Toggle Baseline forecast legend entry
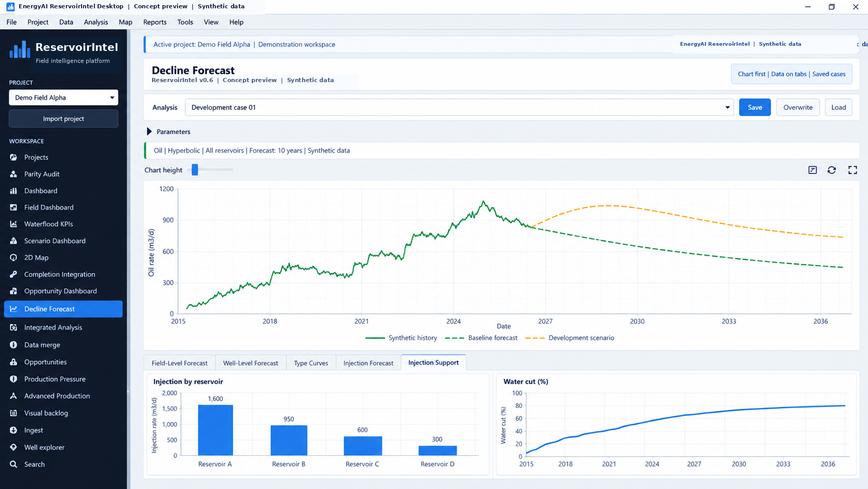868x489 pixels. pos(481,338)
